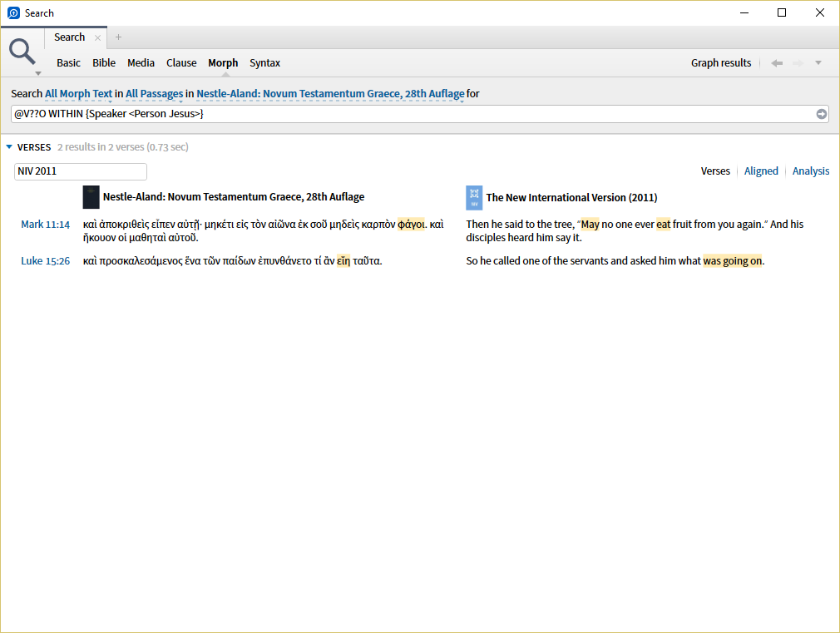Select the Search tab
Image resolution: width=840 pixels, height=633 pixels.
(x=69, y=37)
